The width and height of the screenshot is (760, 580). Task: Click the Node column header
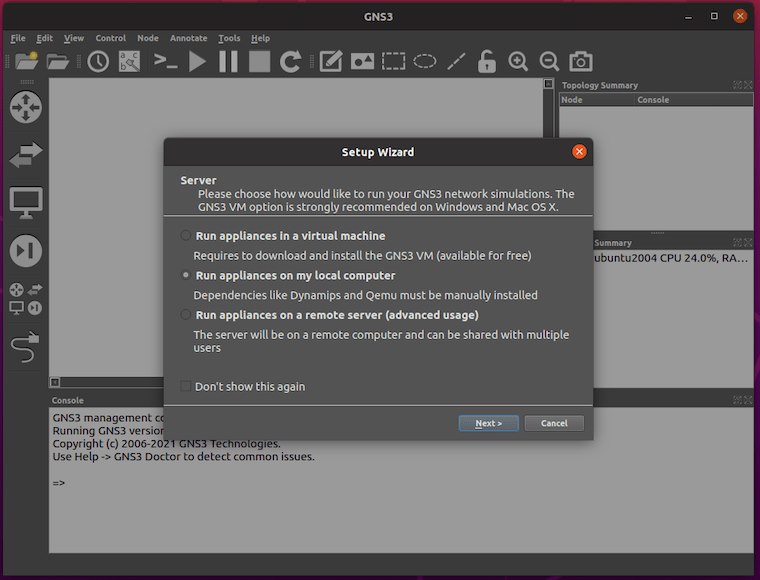pyautogui.click(x=597, y=100)
